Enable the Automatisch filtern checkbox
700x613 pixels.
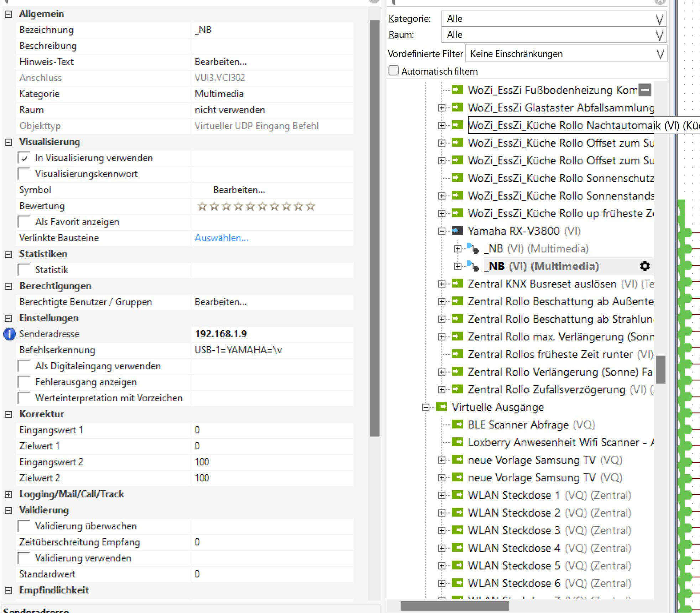click(394, 70)
